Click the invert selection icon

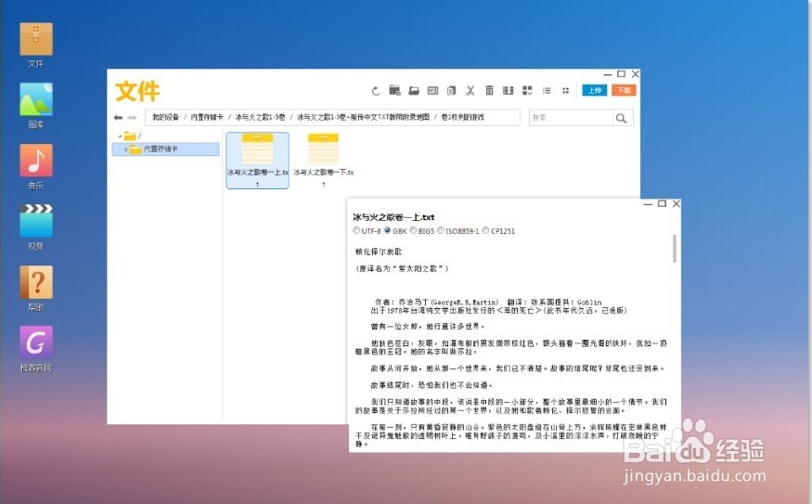click(527, 91)
